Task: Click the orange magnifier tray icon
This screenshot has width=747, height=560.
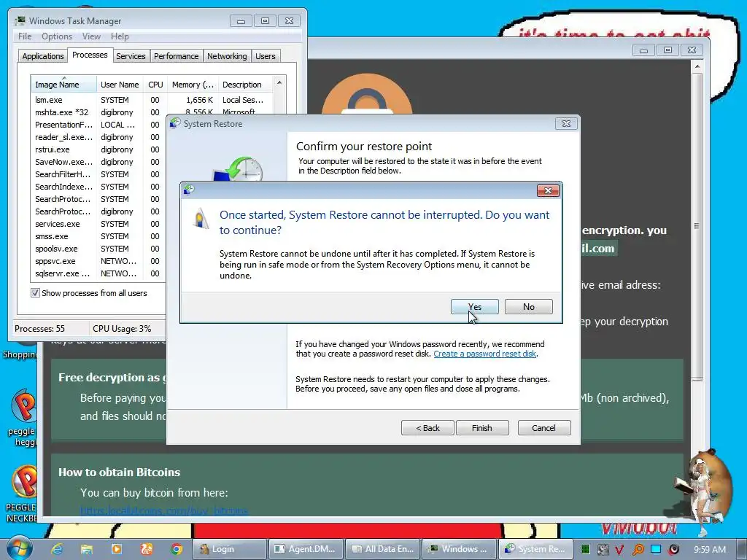Action: 638,550
